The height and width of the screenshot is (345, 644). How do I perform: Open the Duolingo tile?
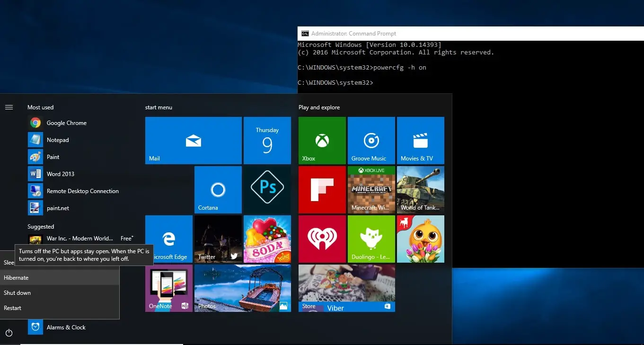371,239
